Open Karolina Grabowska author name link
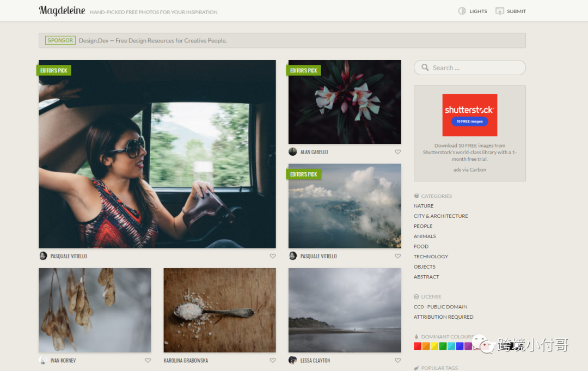The height and width of the screenshot is (371, 588). tap(186, 361)
